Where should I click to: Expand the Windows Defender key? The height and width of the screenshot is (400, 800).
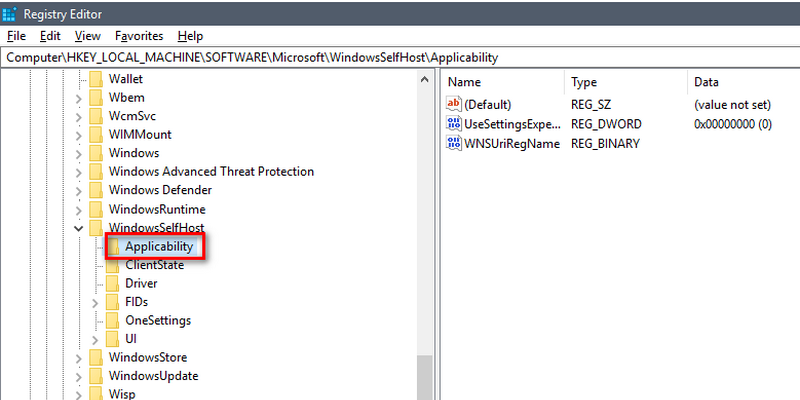pyautogui.click(x=78, y=191)
